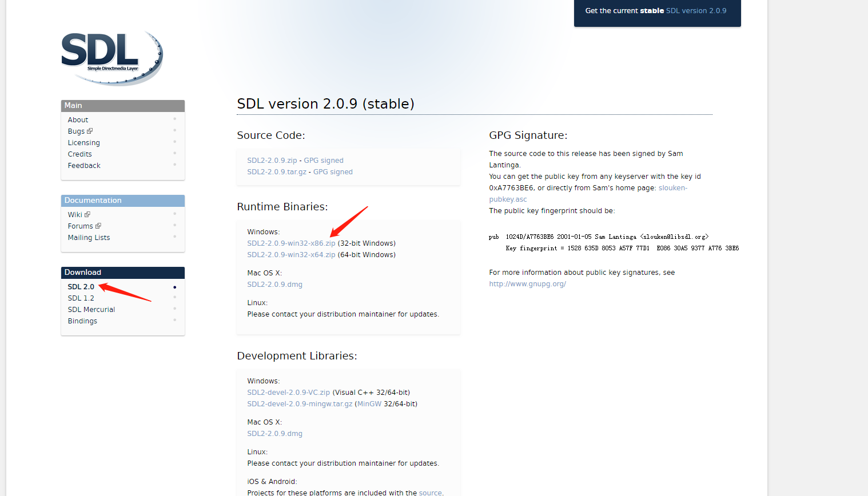Open the SDL Mercurial page

pyautogui.click(x=91, y=310)
